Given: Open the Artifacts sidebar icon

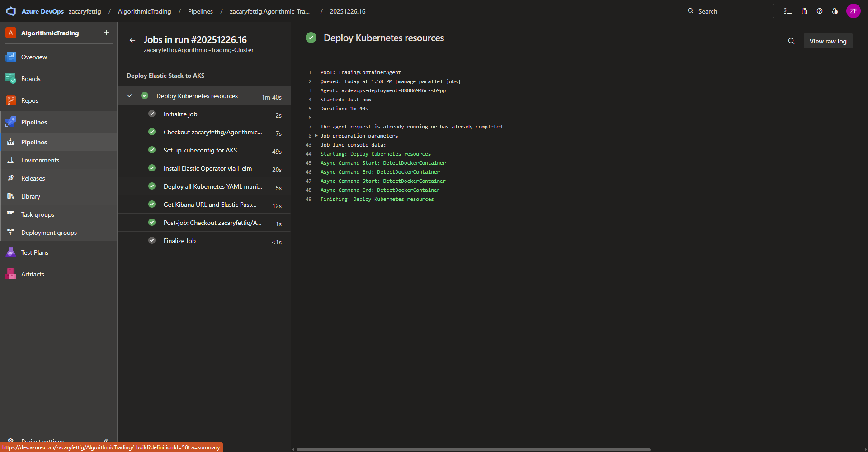Looking at the screenshot, I should click(x=11, y=274).
